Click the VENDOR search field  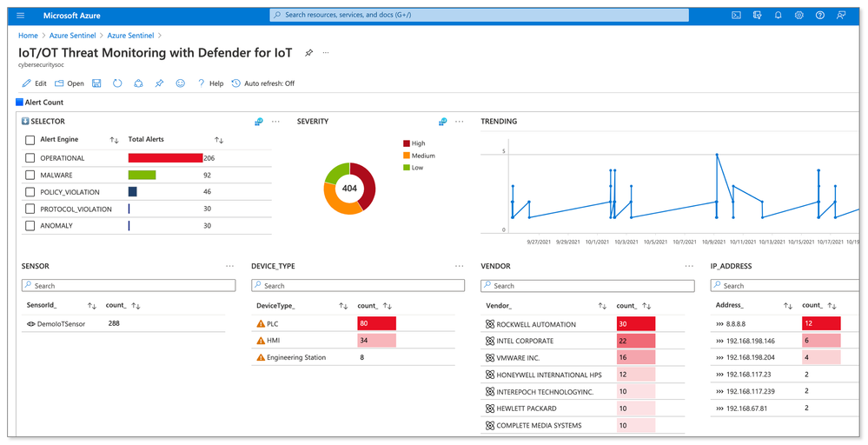point(587,286)
